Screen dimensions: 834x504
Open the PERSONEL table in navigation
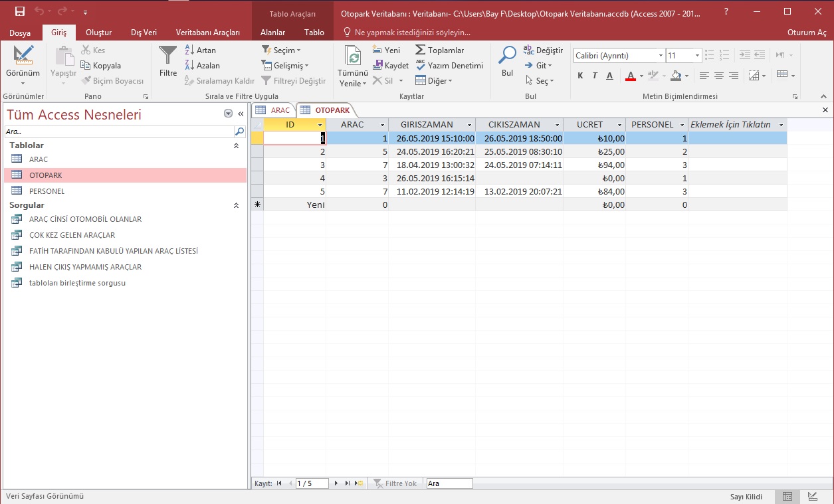(47, 191)
